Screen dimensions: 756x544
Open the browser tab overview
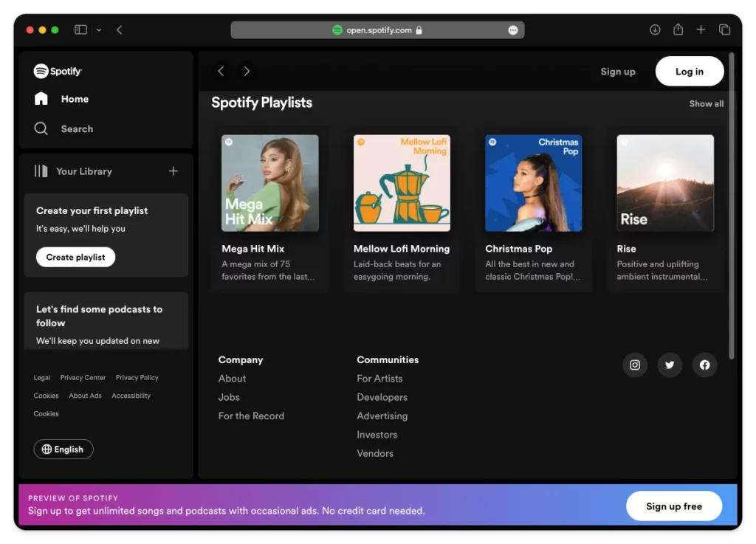[x=725, y=30]
